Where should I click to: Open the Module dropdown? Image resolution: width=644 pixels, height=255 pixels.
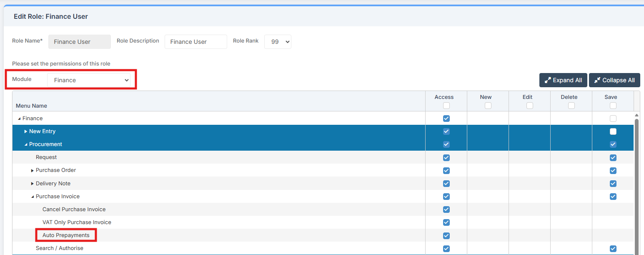pyautogui.click(x=89, y=80)
